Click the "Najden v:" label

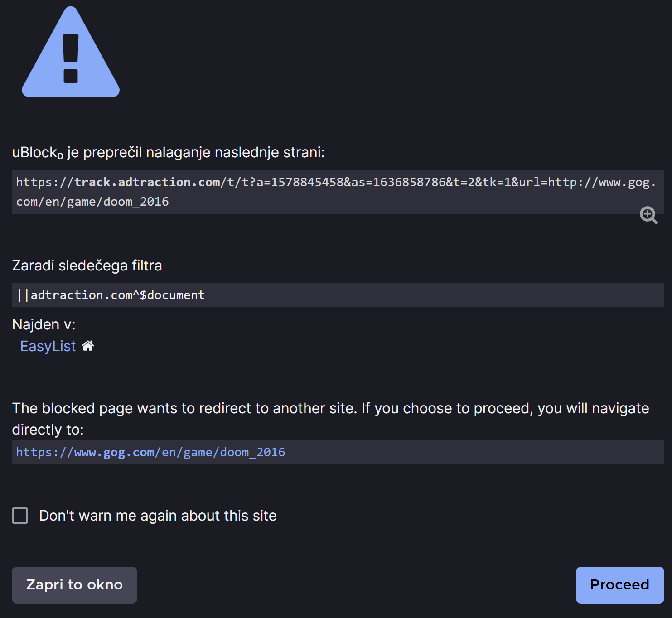coord(44,324)
